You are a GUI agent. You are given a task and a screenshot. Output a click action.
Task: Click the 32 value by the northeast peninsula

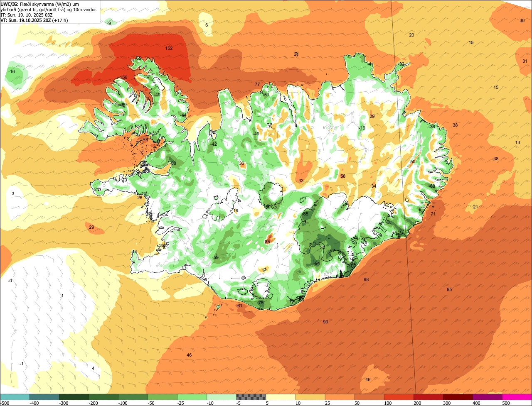(401, 64)
